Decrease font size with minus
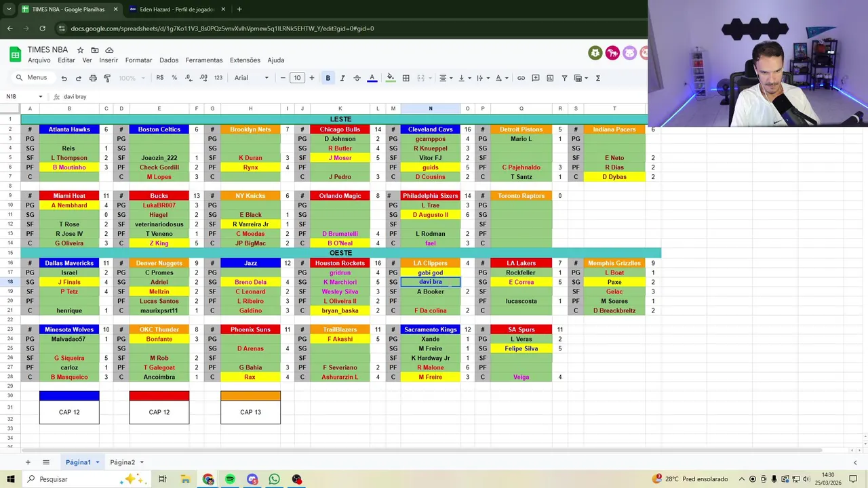Screen dimensions: 868x488 tap(283, 78)
